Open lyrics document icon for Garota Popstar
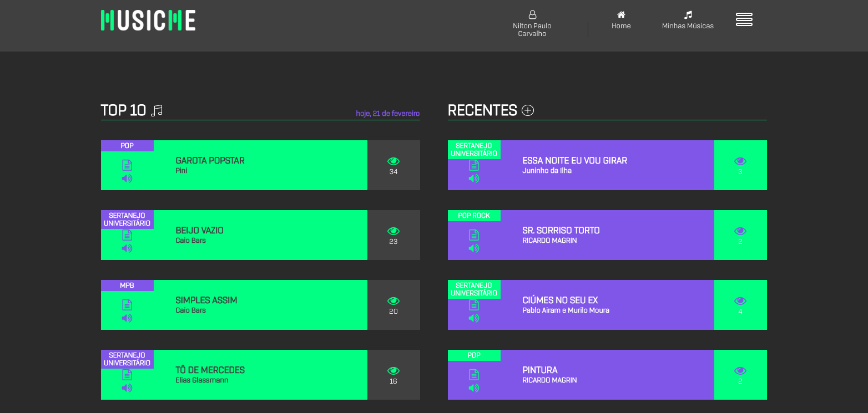This screenshot has width=868, height=413. point(127,165)
